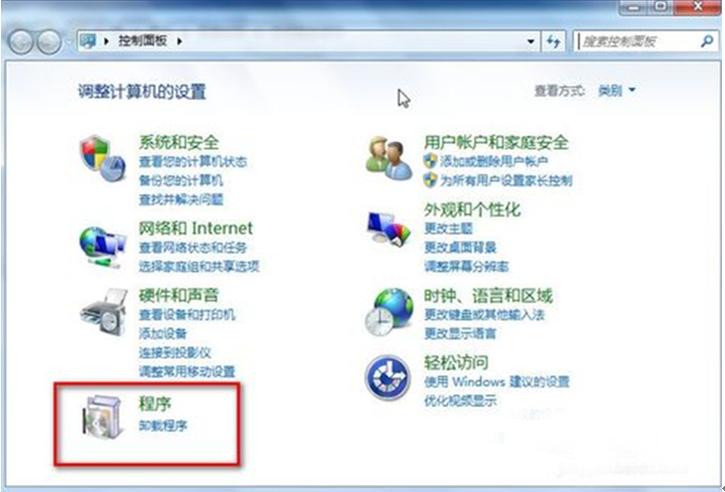The height and width of the screenshot is (492, 725).
Task: Click the search magnifier icon
Action: pos(706,42)
